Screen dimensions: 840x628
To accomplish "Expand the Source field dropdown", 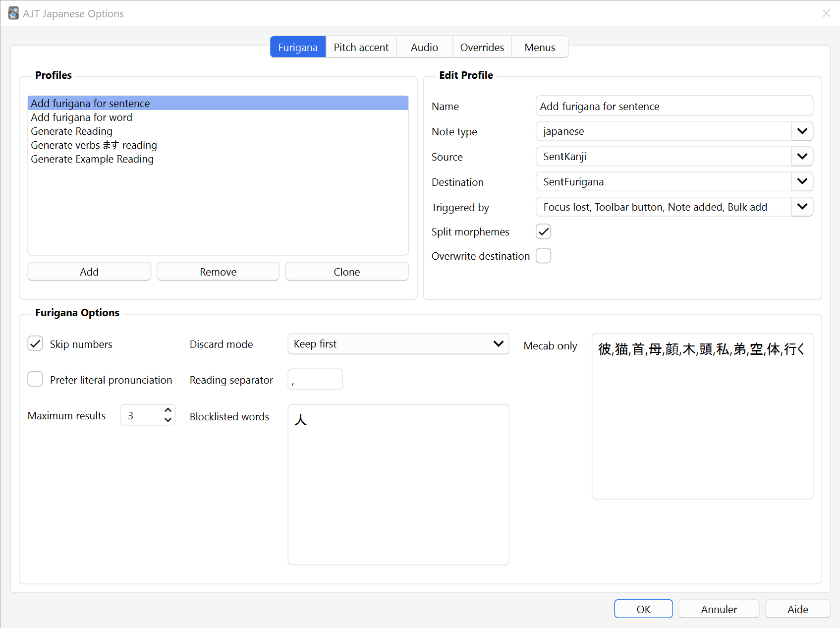I will click(x=674, y=157).
